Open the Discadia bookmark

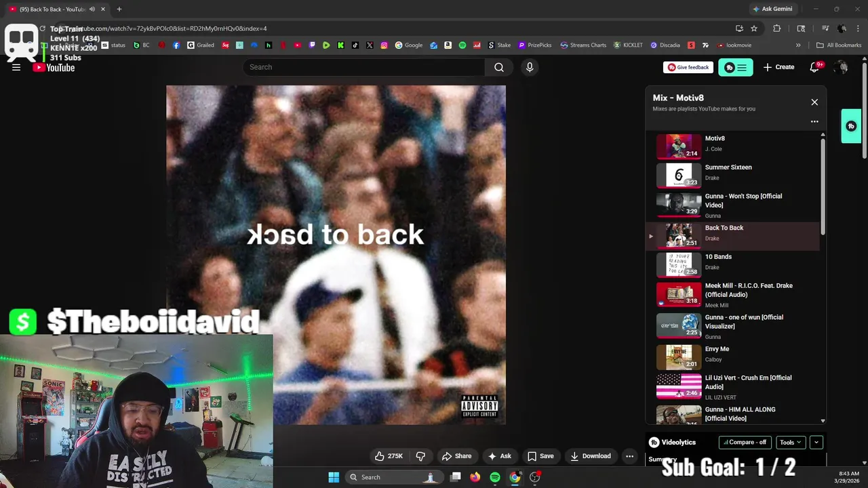[665, 45]
